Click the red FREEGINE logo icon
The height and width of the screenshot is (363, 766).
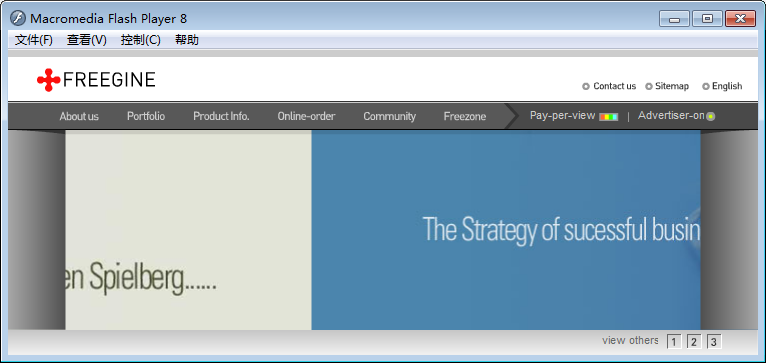[48, 80]
